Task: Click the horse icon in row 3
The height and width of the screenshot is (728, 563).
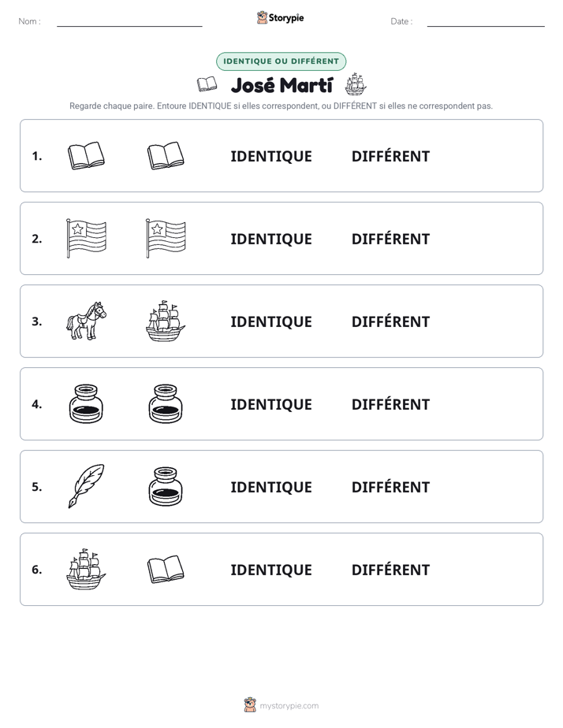Action: pyautogui.click(x=86, y=321)
